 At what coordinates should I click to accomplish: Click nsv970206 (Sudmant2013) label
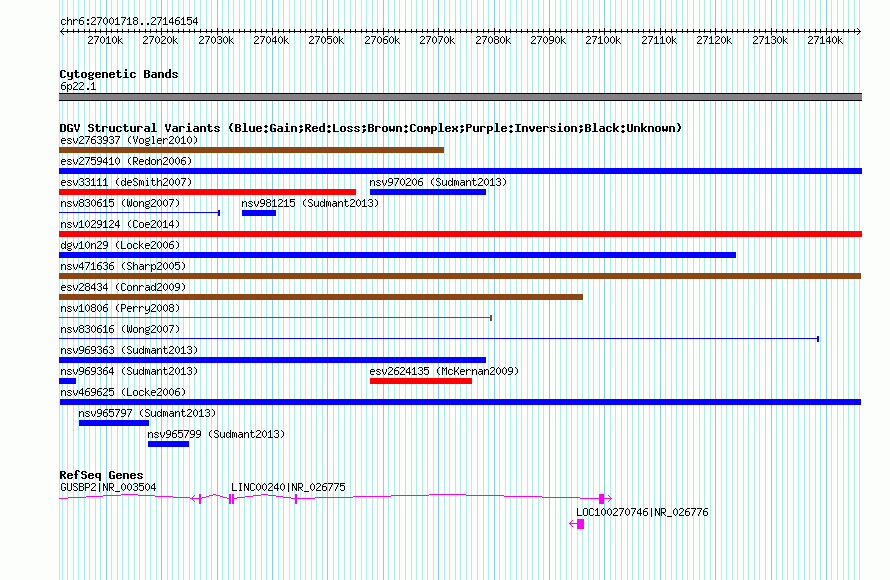tap(438, 182)
